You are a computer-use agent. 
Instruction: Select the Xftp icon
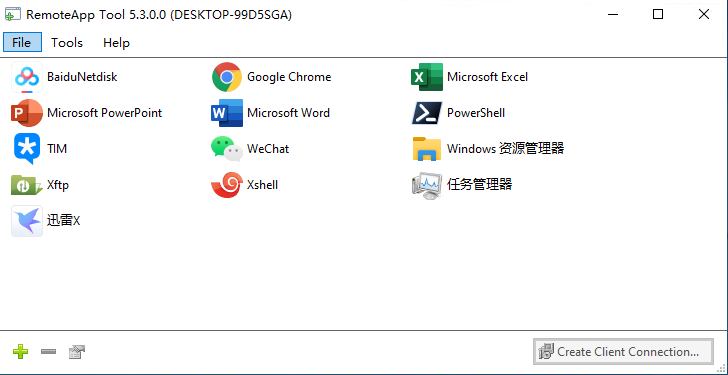(27, 185)
